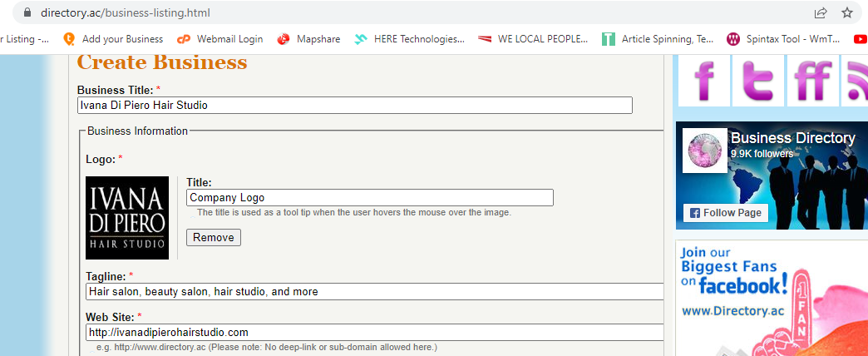Click the Business Title input field
The width and height of the screenshot is (868, 356).
coord(355,105)
